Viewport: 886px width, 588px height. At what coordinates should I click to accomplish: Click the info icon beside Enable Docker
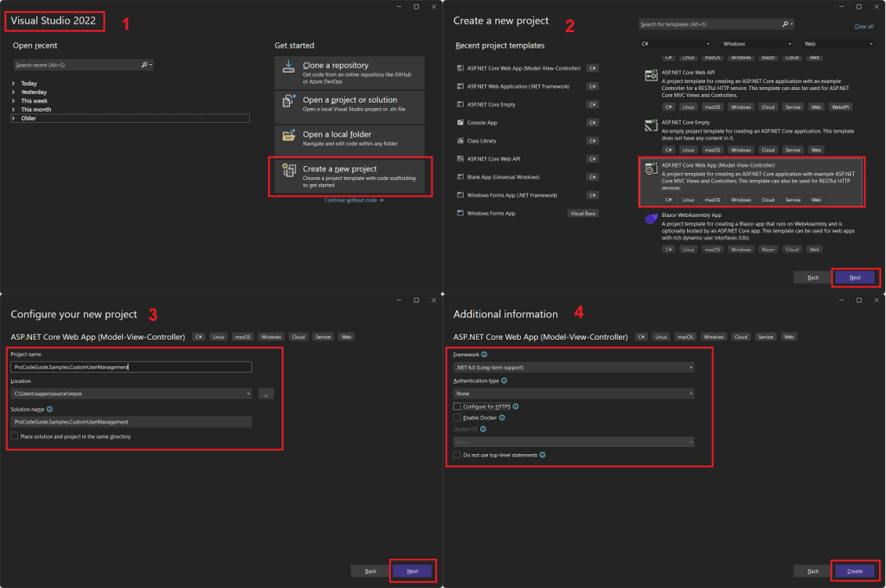(x=503, y=418)
